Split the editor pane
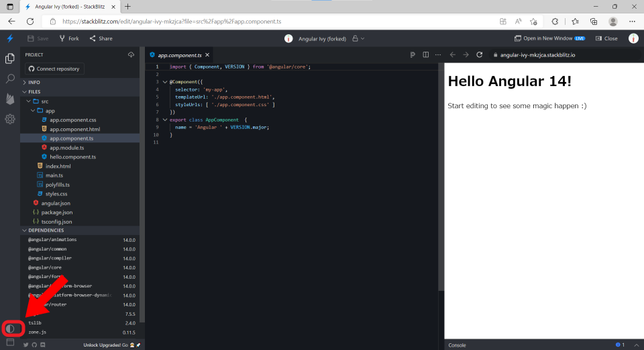The height and width of the screenshot is (350, 644). 426,54
